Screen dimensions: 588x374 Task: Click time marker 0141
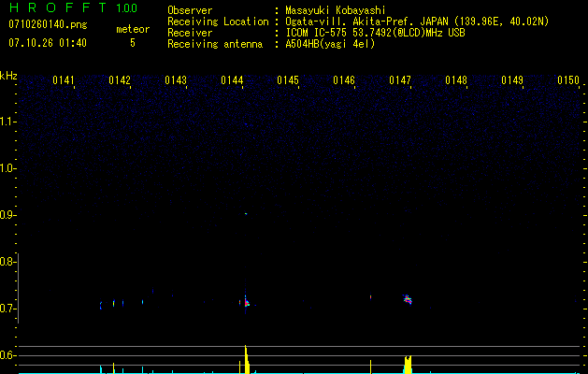coord(64,80)
